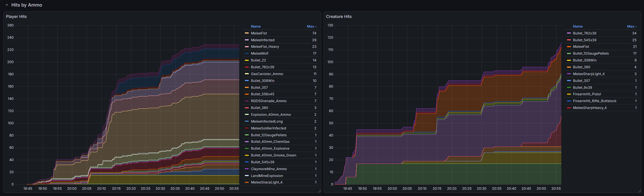Toggle Bullet_357 in Player Hits legend
644x196 pixels.
click(259, 88)
